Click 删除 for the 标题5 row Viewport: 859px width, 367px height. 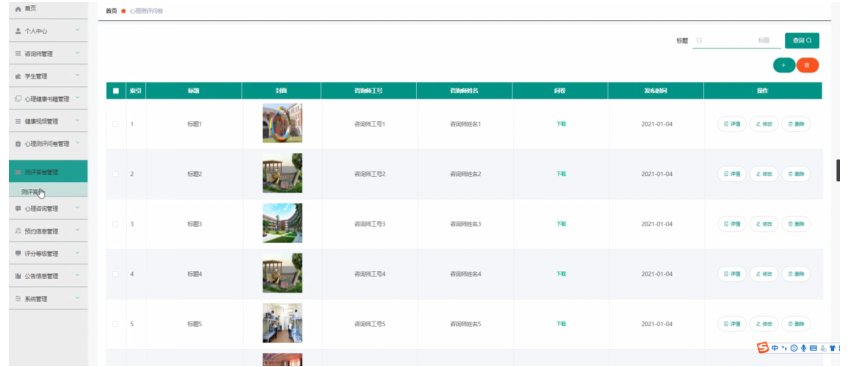[796, 324]
